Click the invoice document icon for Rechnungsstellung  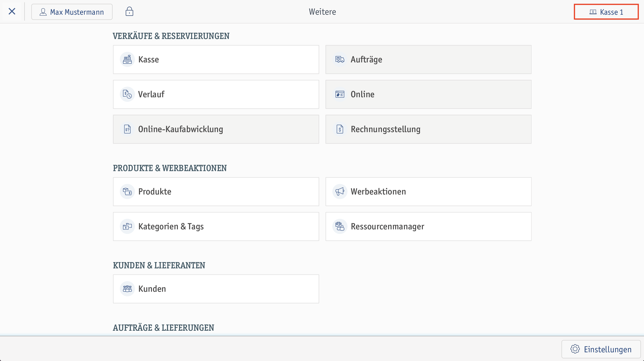point(340,129)
